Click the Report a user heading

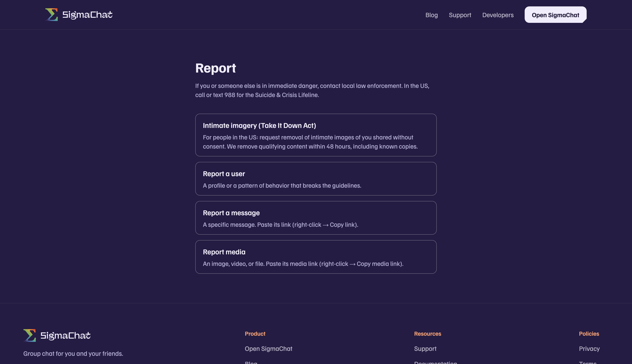tap(224, 174)
